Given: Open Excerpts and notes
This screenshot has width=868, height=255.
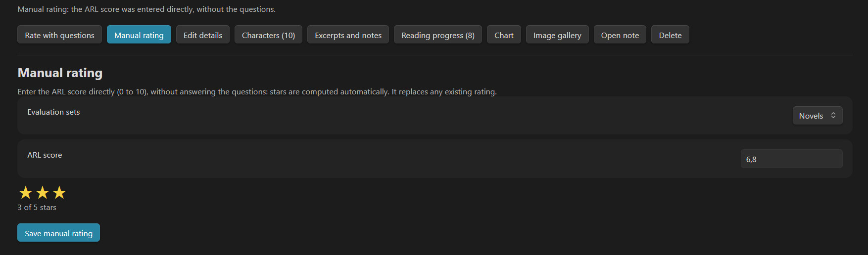Looking at the screenshot, I should (348, 35).
